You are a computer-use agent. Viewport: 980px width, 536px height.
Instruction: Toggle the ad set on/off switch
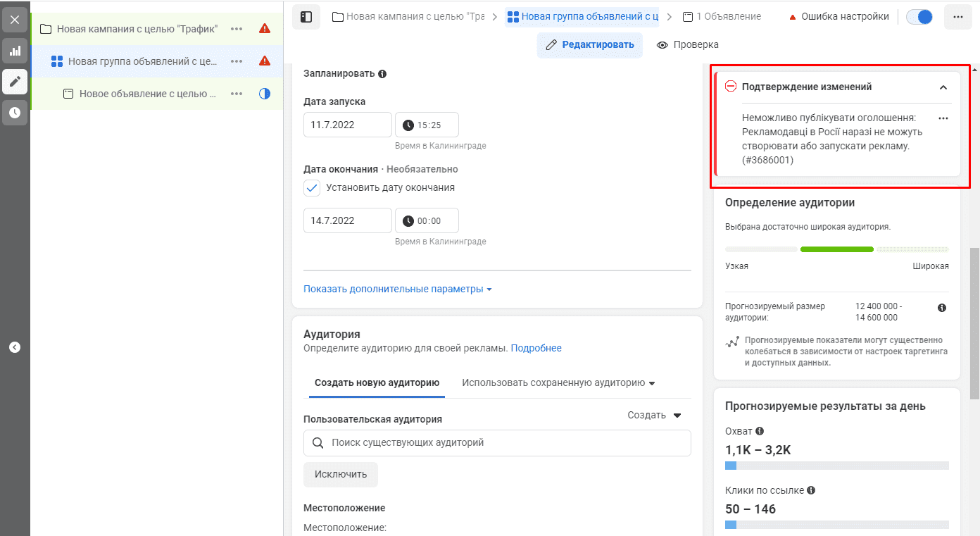tap(919, 16)
